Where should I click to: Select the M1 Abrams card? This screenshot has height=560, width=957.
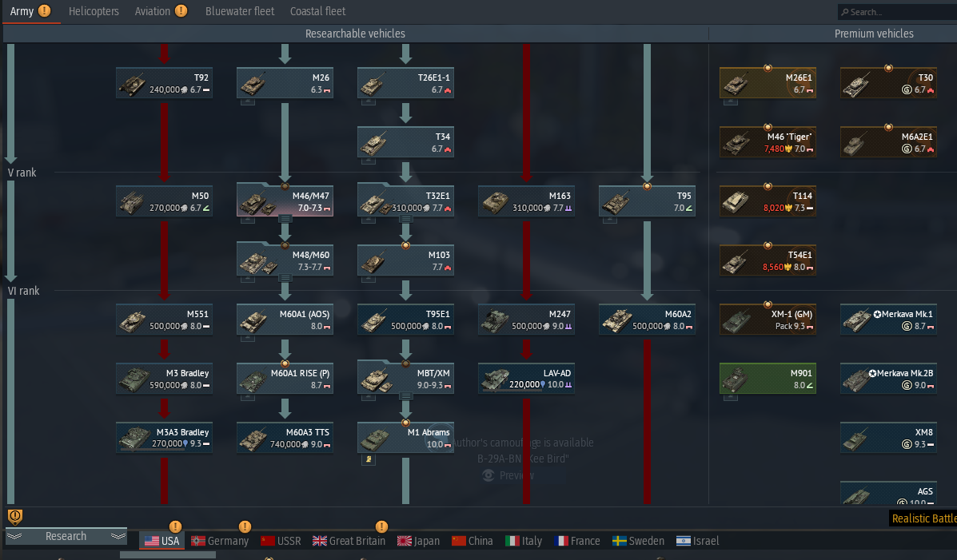click(405, 438)
